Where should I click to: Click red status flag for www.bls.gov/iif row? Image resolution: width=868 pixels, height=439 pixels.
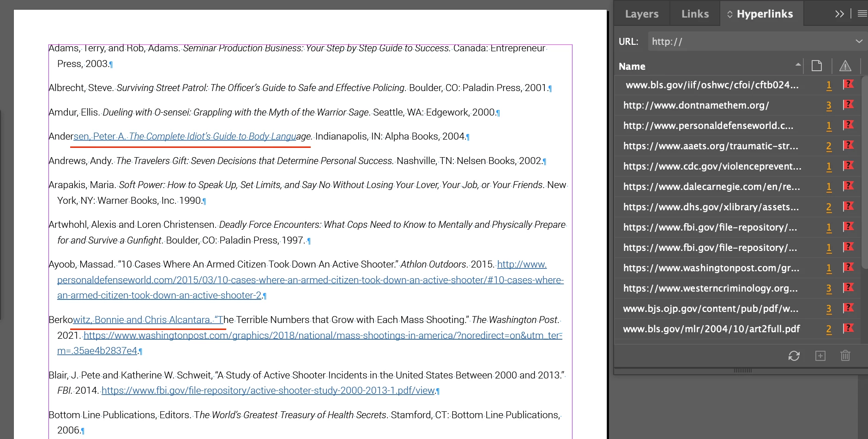coord(849,84)
